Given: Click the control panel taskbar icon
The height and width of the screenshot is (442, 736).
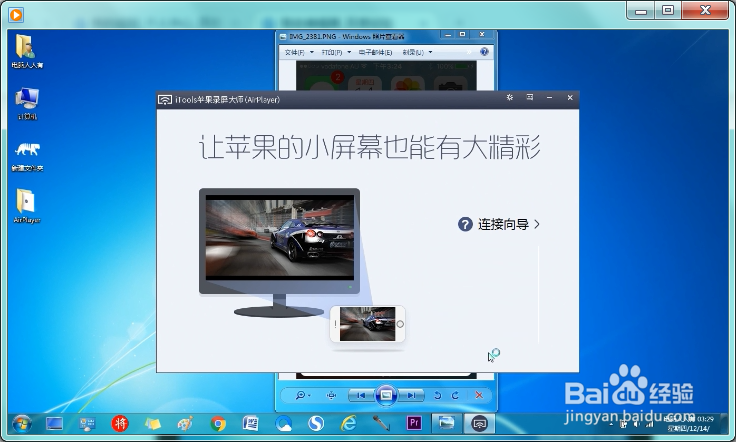Looking at the screenshot, I should pos(87,424).
